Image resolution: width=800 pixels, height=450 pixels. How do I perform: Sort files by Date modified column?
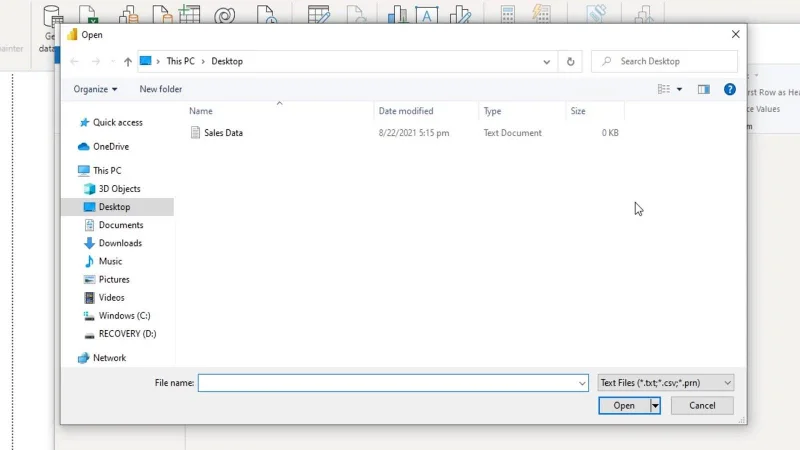[406, 111]
